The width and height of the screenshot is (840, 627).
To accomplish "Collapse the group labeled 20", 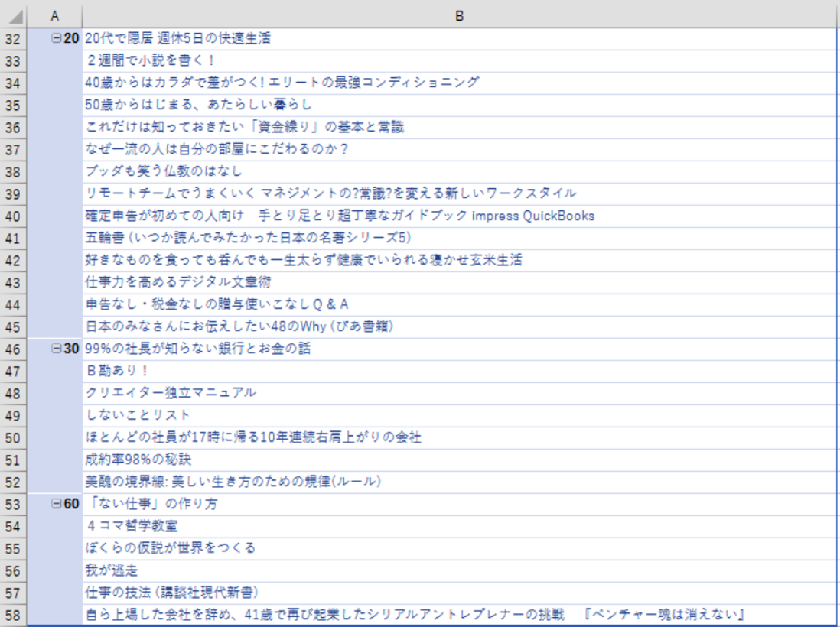I will (x=57, y=38).
